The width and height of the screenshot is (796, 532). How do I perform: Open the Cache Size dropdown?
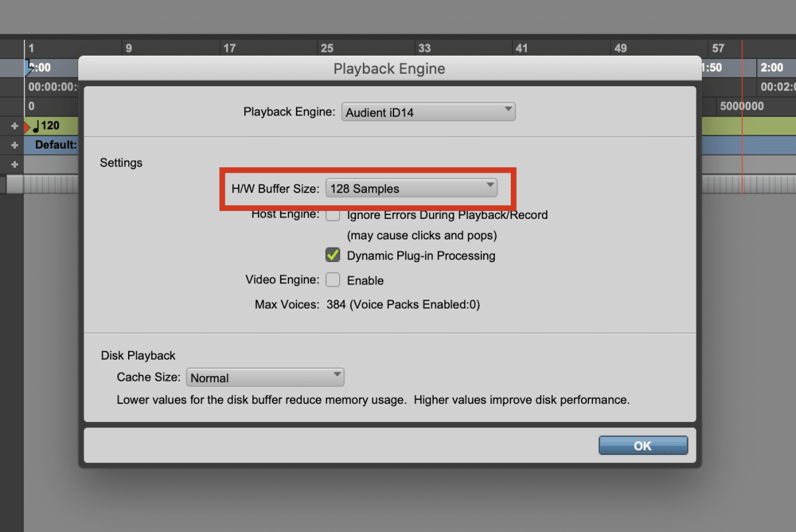265,377
